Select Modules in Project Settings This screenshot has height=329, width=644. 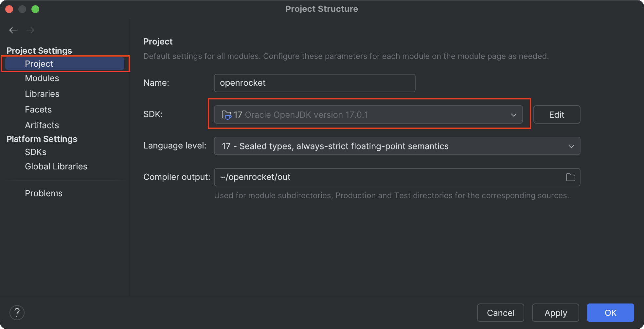click(42, 78)
